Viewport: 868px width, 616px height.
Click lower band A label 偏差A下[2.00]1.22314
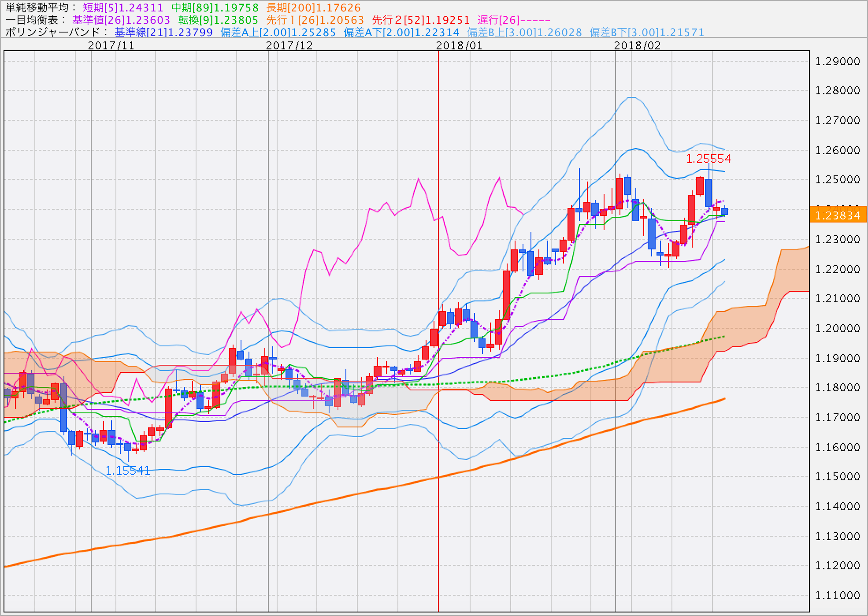[401, 32]
